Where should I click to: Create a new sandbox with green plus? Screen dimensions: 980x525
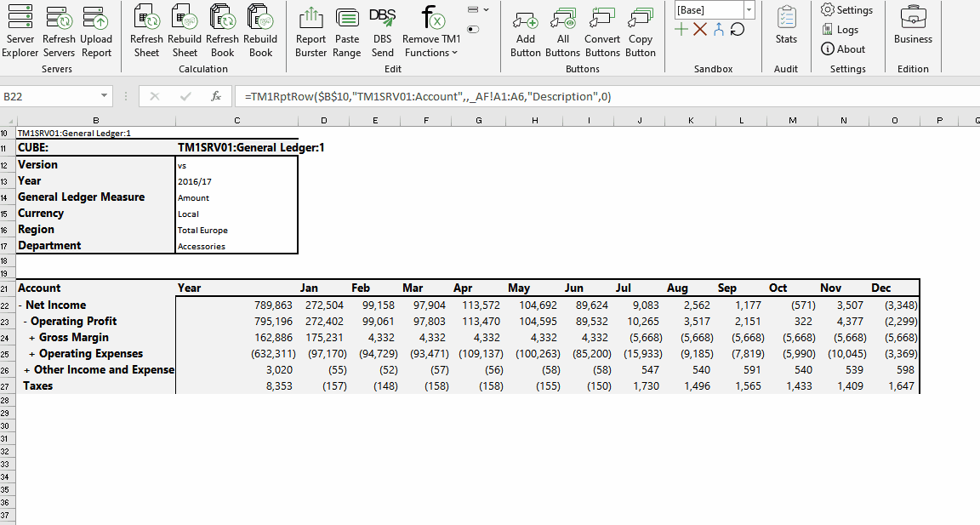(681, 30)
